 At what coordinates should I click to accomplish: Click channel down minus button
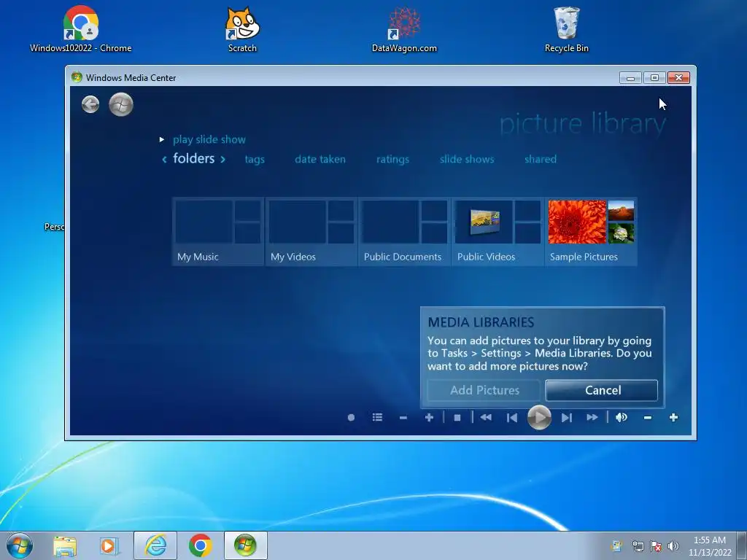(403, 418)
